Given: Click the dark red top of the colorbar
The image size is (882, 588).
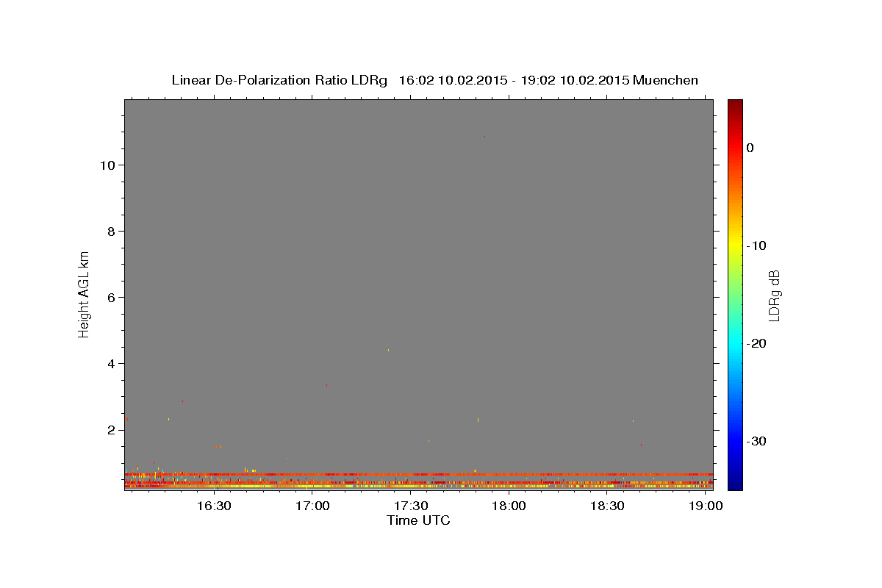Looking at the screenshot, I should [735, 104].
